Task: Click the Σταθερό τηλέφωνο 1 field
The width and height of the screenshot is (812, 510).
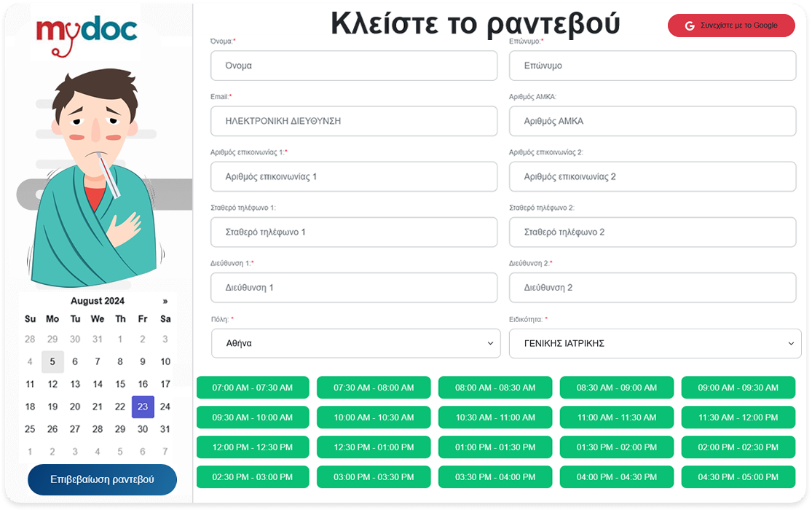Action: (354, 232)
